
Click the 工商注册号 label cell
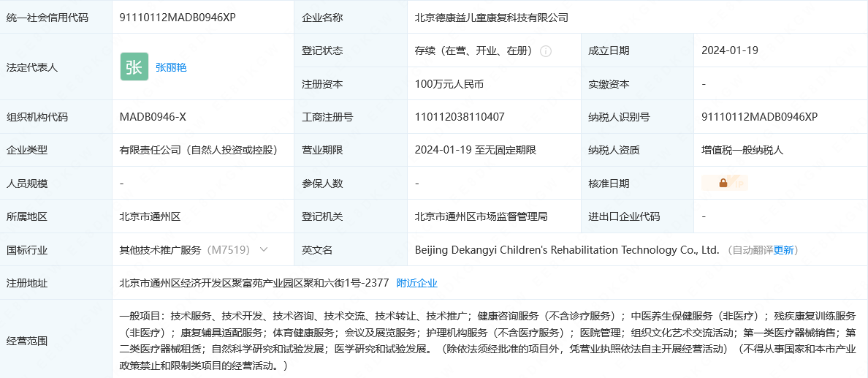351,117
